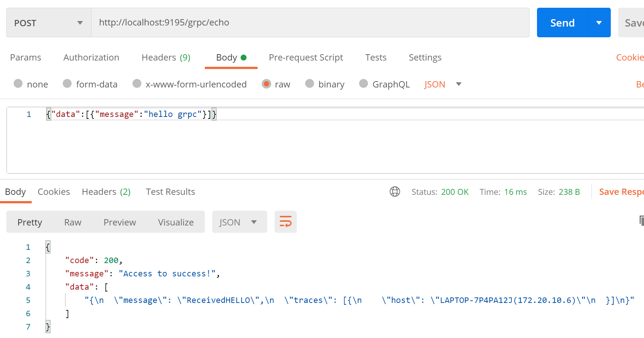Select the raw body type radio button
The image size is (644, 338).
266,84
